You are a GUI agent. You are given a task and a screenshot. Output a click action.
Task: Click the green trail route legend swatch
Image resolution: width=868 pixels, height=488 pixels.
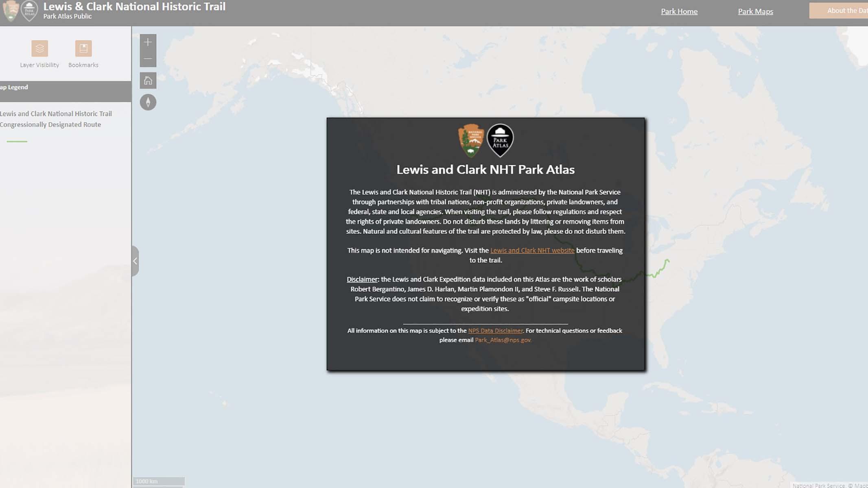pos(17,142)
